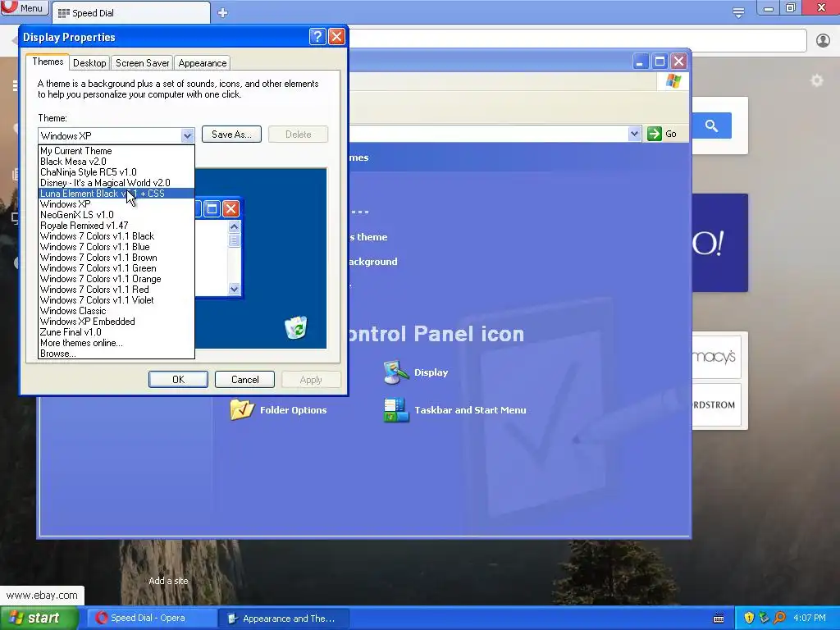840x630 pixels.
Task: Choose Windows 7 Colors v1.1 Red
Action: (x=116, y=290)
